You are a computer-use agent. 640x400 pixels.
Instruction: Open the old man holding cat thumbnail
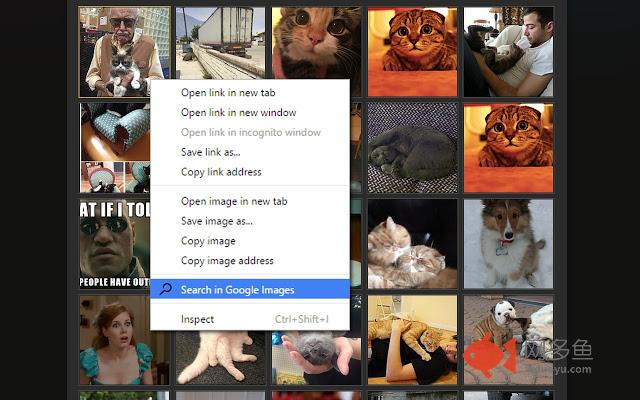click(122, 52)
